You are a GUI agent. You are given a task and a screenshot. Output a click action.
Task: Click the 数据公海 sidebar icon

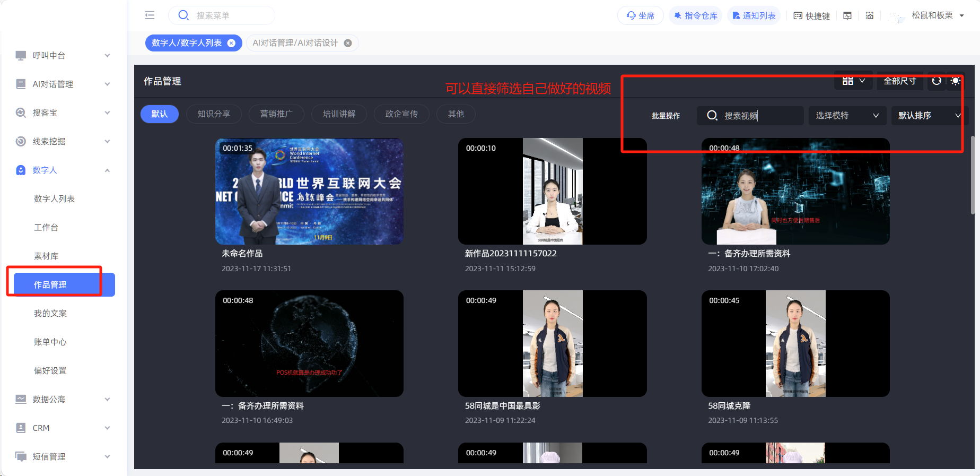[x=21, y=399]
